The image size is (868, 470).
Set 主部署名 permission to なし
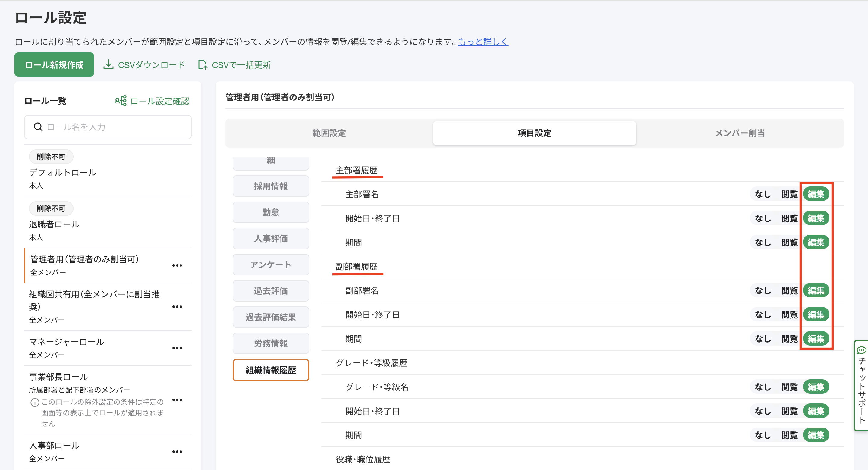coord(763,194)
